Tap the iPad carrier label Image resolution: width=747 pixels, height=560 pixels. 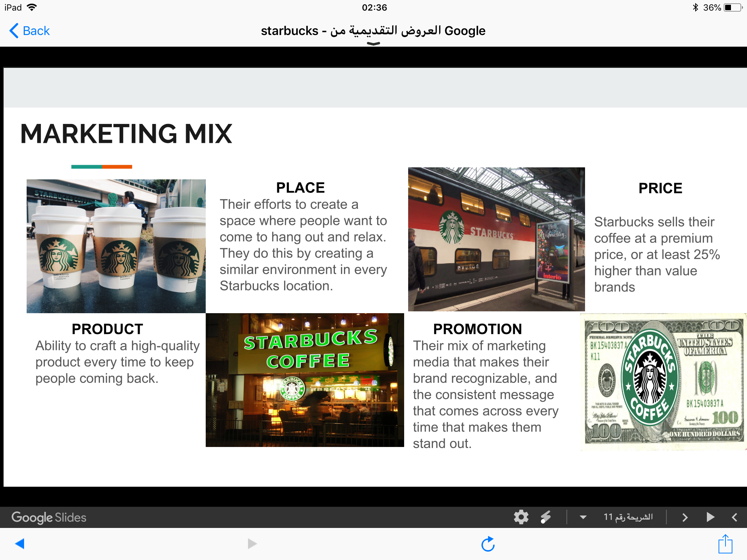tap(13, 7)
